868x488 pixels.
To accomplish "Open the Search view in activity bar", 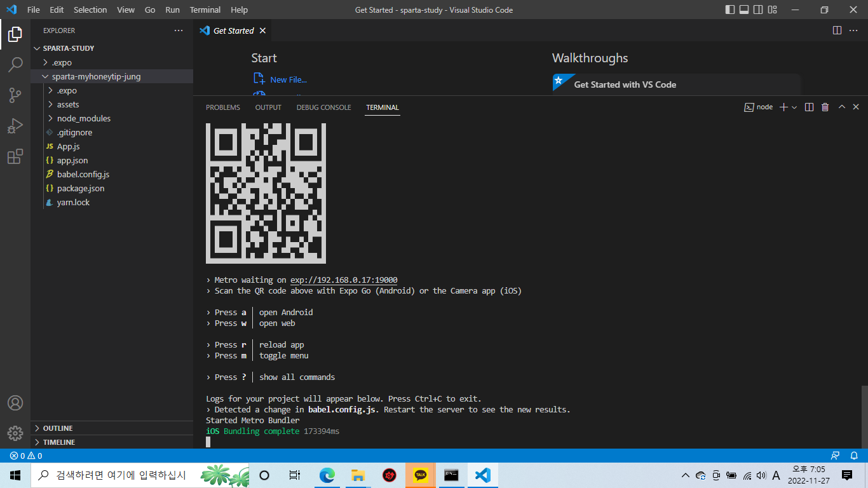I will [15, 64].
